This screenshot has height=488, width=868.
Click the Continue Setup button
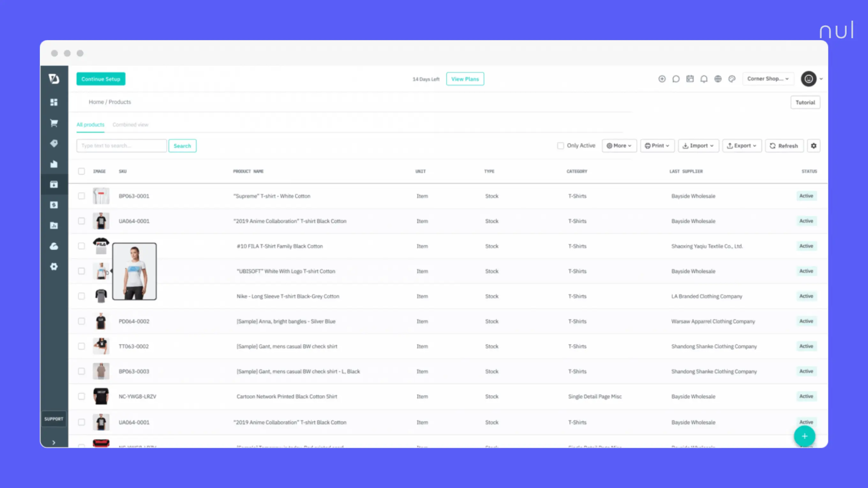[101, 79]
